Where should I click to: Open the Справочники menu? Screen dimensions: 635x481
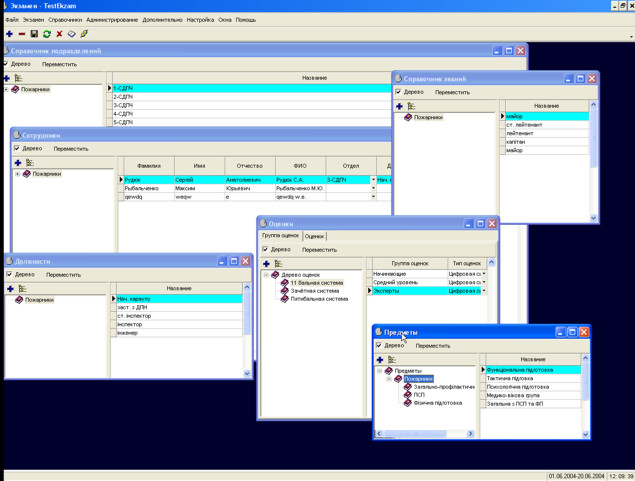pyautogui.click(x=65, y=20)
